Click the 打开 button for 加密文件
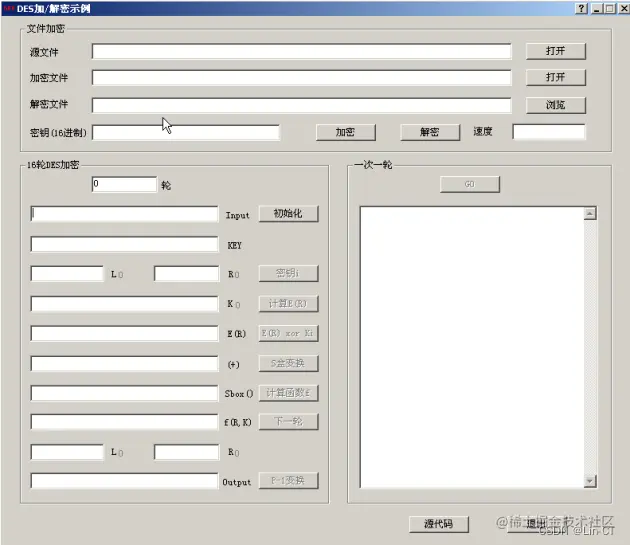This screenshot has width=630, height=545. (556, 77)
